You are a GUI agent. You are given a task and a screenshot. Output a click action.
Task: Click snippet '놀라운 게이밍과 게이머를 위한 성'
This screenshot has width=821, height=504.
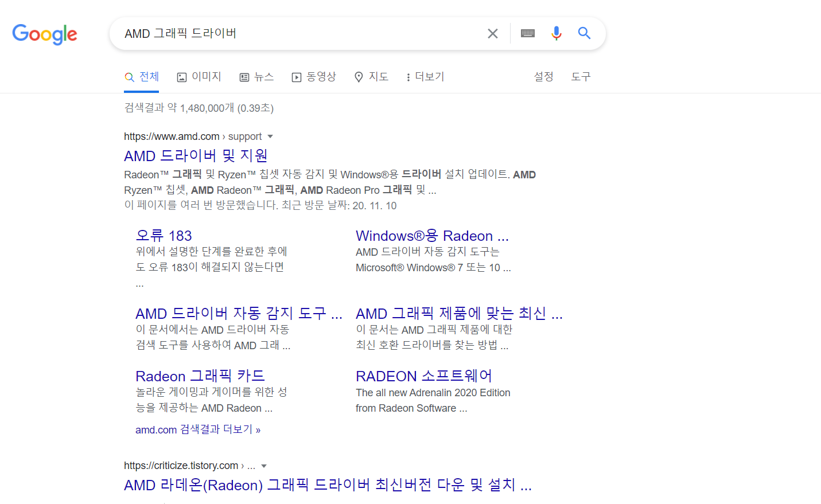(x=211, y=392)
